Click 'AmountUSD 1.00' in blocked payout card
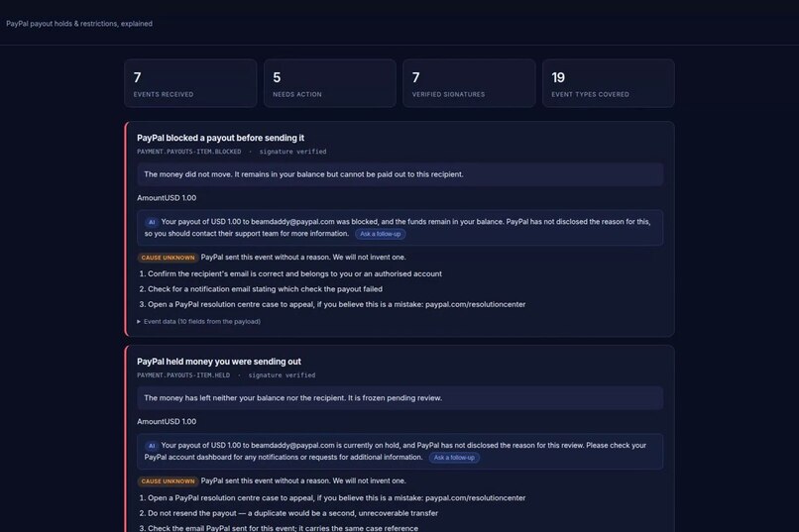Screen dimensions: 799x532 coord(167,198)
